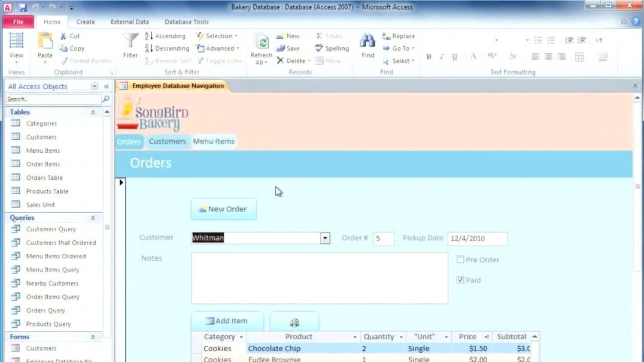This screenshot has height=362, width=644.
Task: Apply Bold formatting
Action: coord(429,57)
